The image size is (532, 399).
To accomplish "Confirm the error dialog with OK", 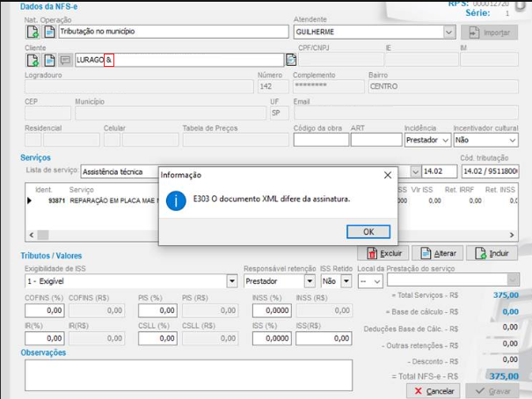I will 368,232.
